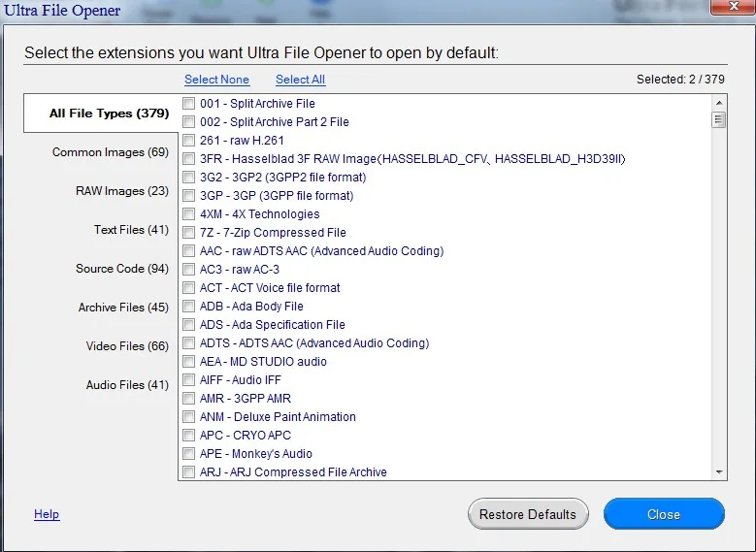Switch to Common Images (69) category
This screenshot has width=756, height=552.
coord(111,152)
